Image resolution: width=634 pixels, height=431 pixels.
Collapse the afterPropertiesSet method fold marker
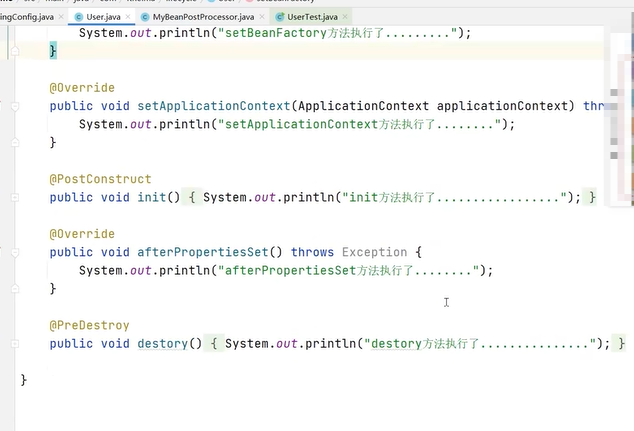click(x=15, y=253)
